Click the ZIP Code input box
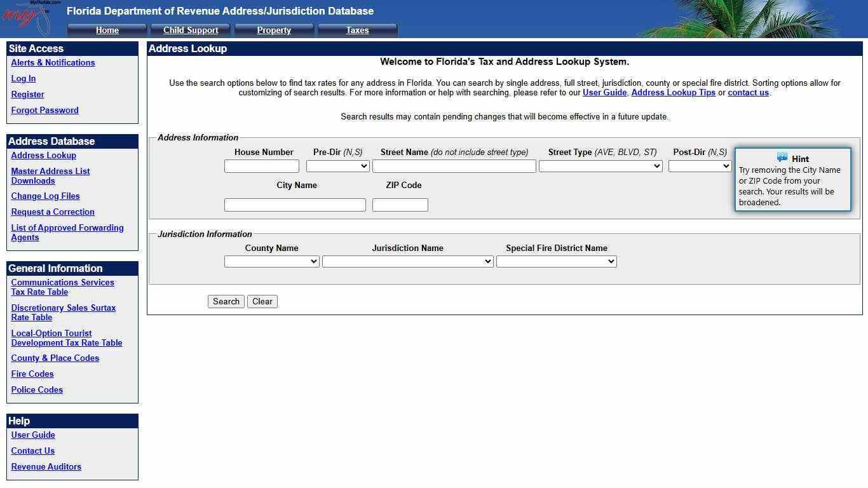The image size is (868, 488). point(400,205)
